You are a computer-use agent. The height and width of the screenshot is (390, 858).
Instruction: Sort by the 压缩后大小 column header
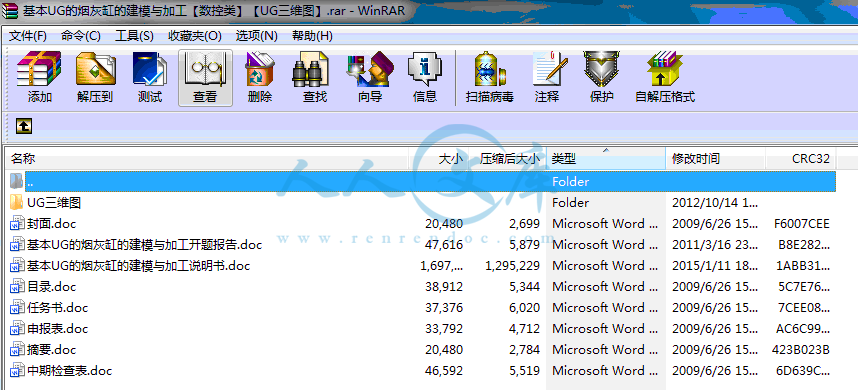click(x=507, y=159)
